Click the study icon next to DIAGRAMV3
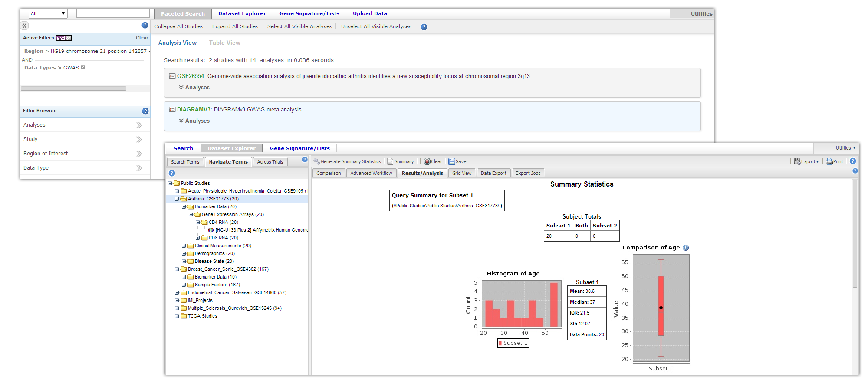 click(x=172, y=109)
